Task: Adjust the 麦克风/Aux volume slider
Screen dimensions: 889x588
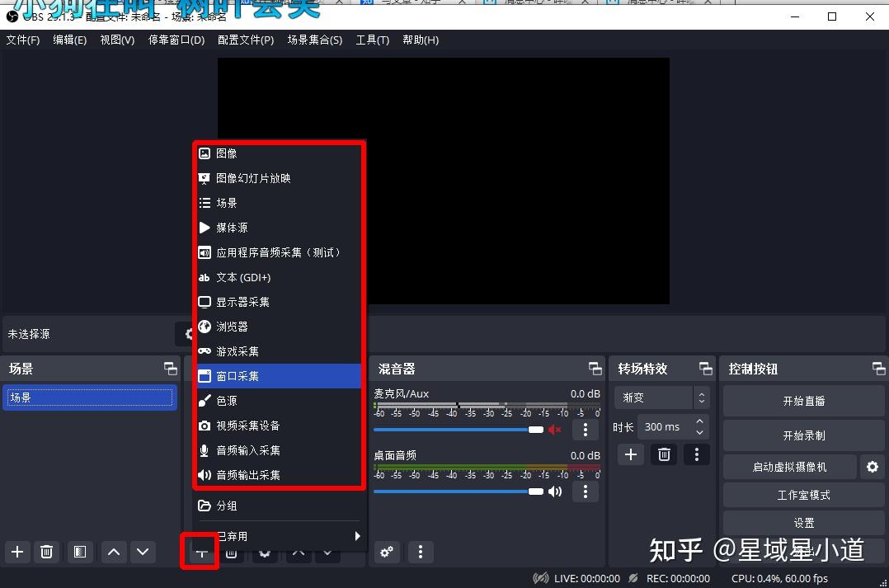Action: [x=459, y=430]
